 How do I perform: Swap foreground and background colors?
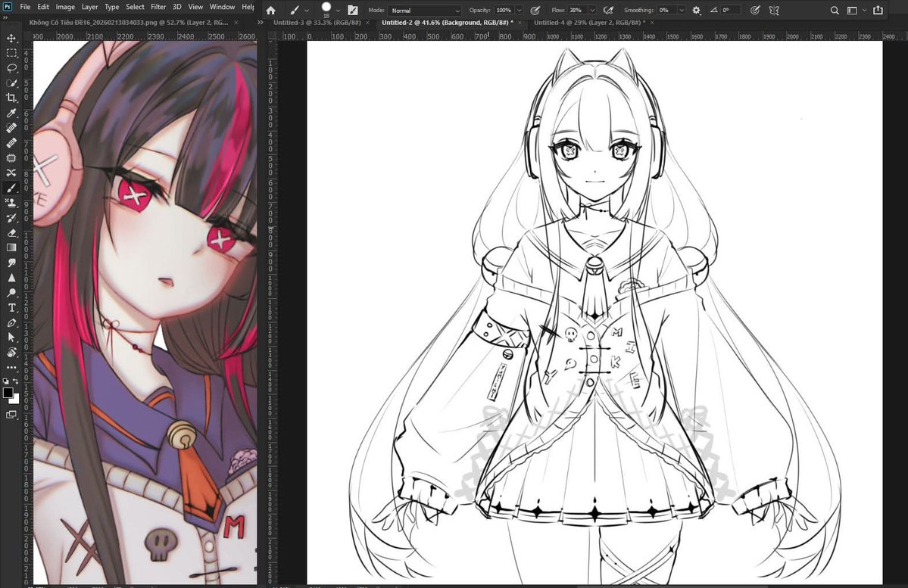point(16,381)
